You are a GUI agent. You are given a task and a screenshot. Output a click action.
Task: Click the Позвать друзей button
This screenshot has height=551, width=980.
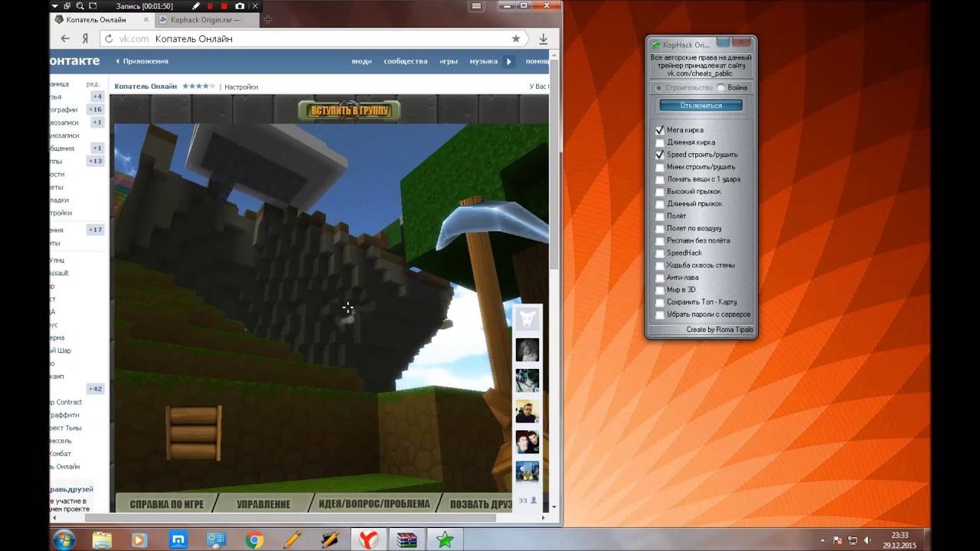point(479,504)
